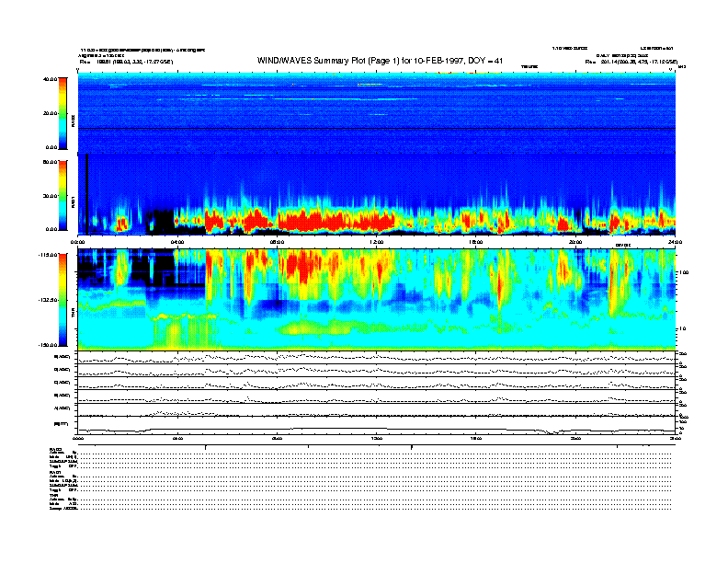Click the 12:00 label under the middle spectrogram
Screen dimensions: 728x563
point(377,242)
